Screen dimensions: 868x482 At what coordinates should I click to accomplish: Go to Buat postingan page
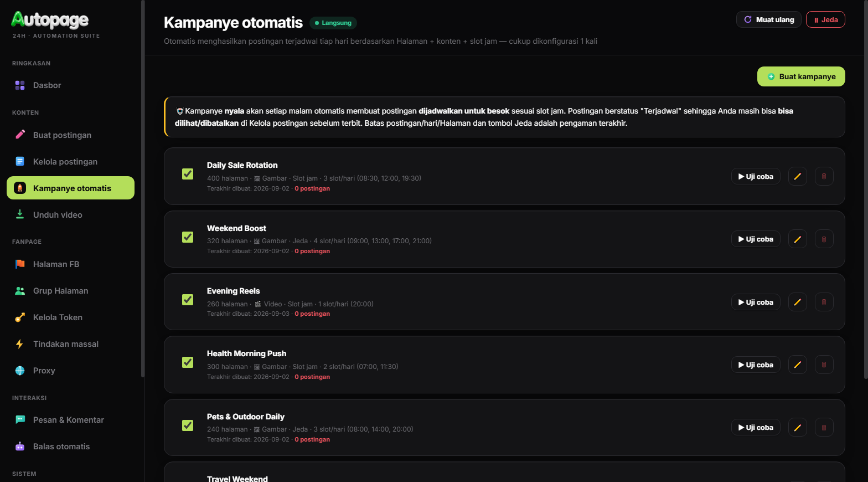coord(70,135)
